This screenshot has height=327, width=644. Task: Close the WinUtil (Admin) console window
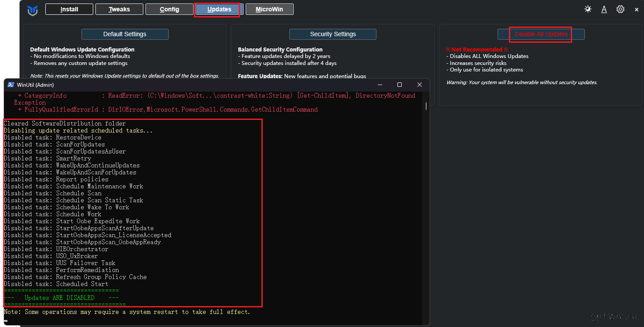[419, 85]
